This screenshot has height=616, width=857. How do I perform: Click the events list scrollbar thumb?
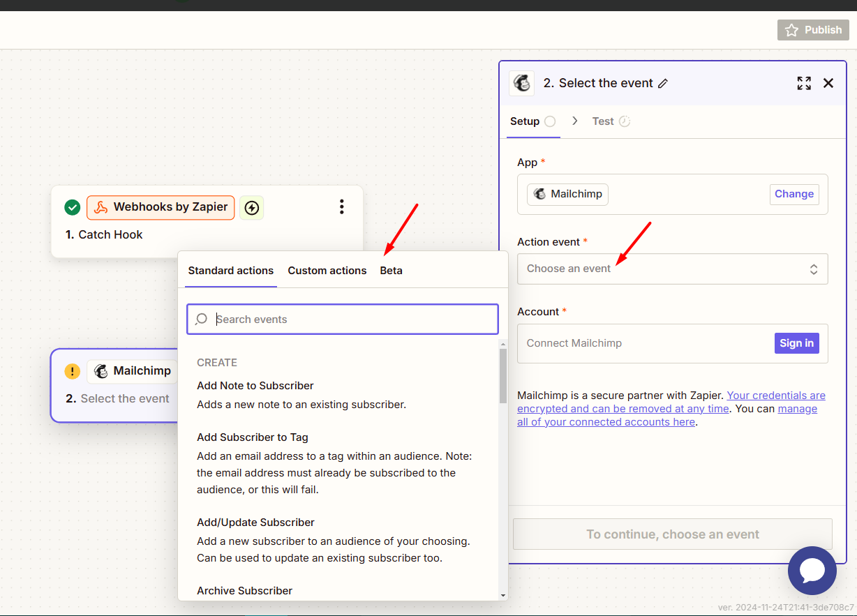click(x=503, y=376)
